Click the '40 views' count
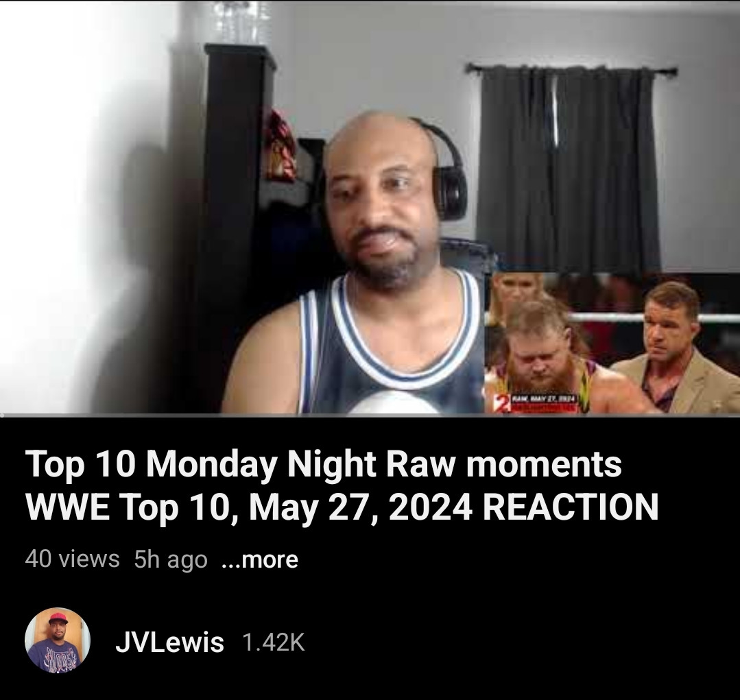Viewport: 740px width, 700px height. pos(72,559)
